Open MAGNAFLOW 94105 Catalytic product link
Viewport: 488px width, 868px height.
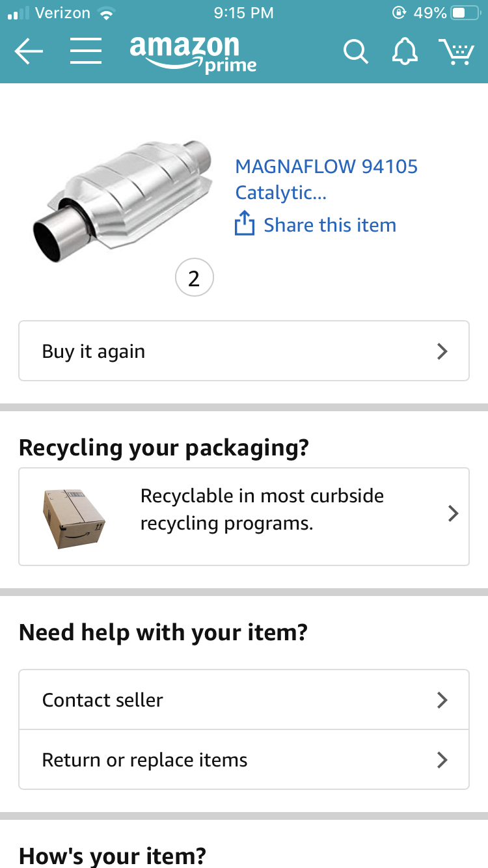(x=325, y=179)
